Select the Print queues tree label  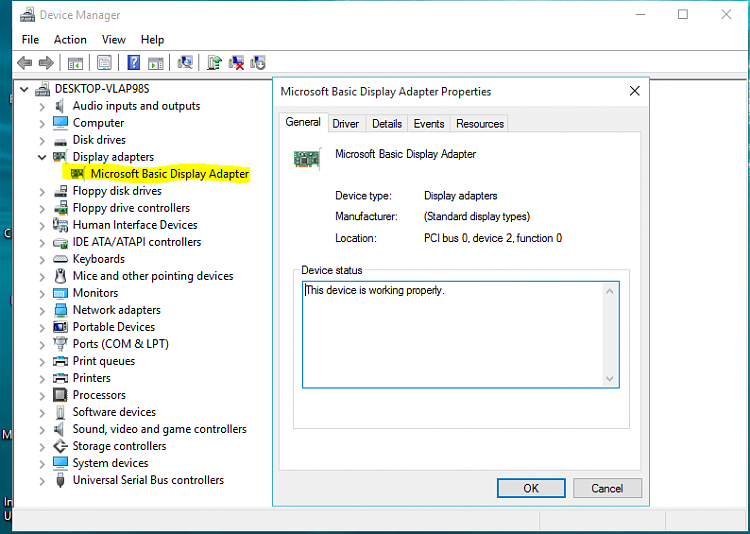pos(104,361)
